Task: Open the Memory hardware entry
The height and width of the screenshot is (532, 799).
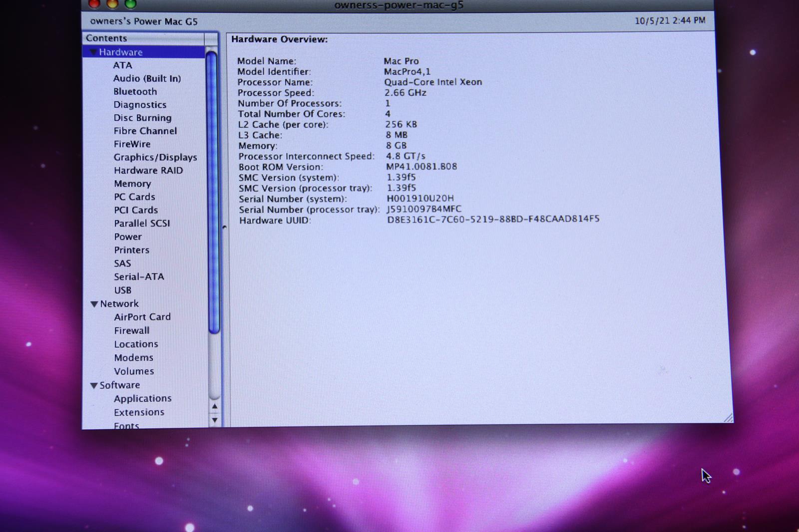Action: pos(132,184)
